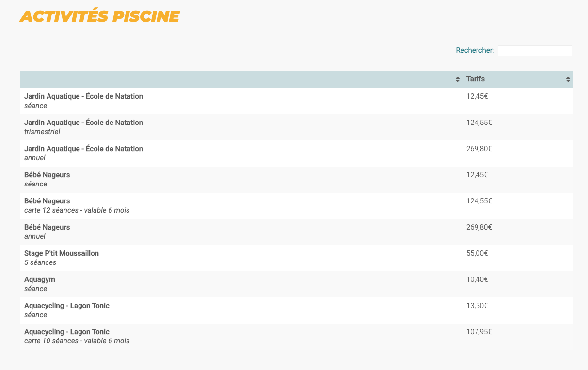Select Bébé Nageurs annuel entry name
The image size is (588, 370).
coord(47,227)
